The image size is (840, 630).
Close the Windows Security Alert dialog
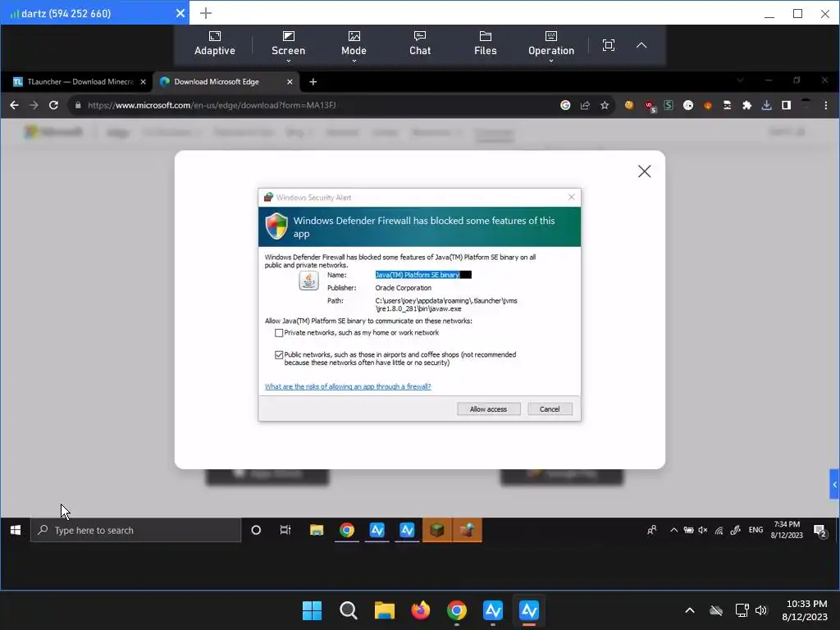coord(572,197)
